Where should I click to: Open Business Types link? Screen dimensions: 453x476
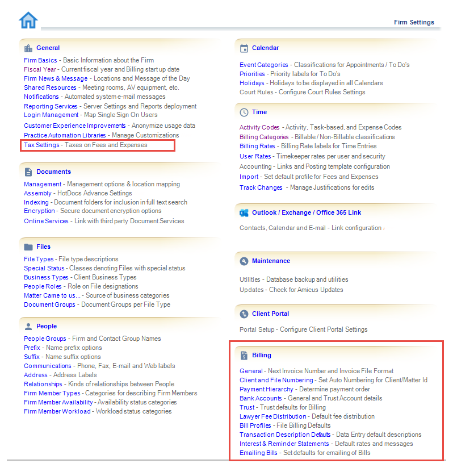[x=46, y=277]
